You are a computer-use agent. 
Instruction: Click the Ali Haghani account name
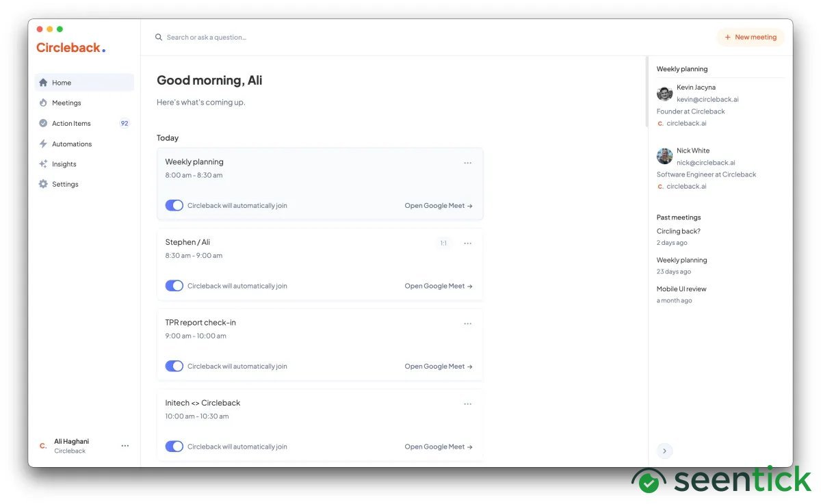pos(72,441)
